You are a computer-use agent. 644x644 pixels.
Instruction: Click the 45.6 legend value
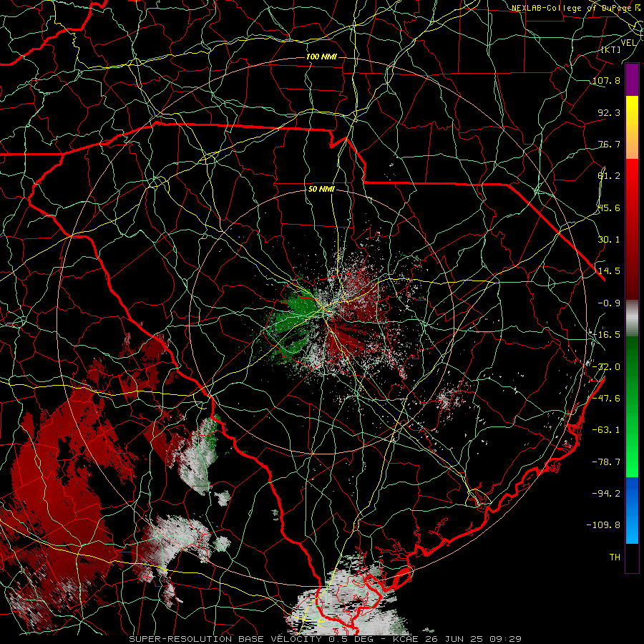609,208
